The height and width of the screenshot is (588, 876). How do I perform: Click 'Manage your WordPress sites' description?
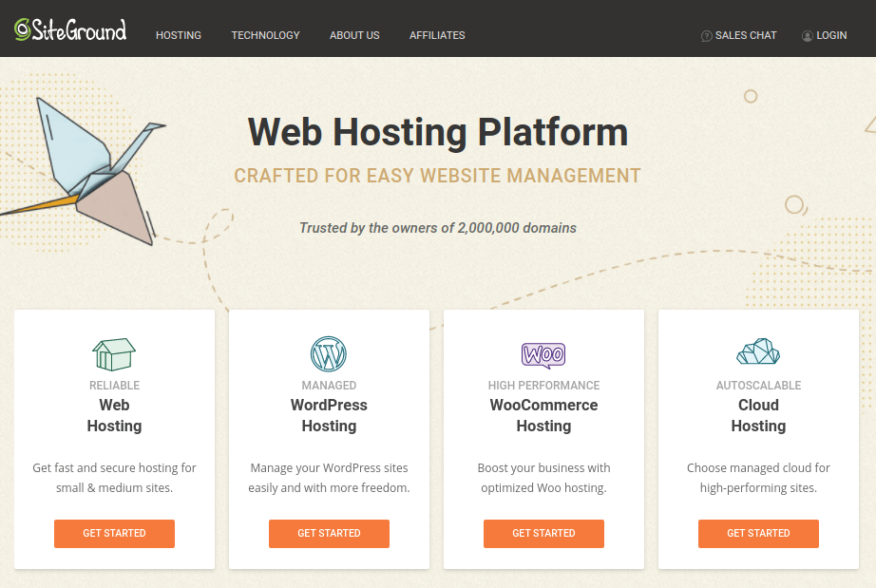point(329,478)
